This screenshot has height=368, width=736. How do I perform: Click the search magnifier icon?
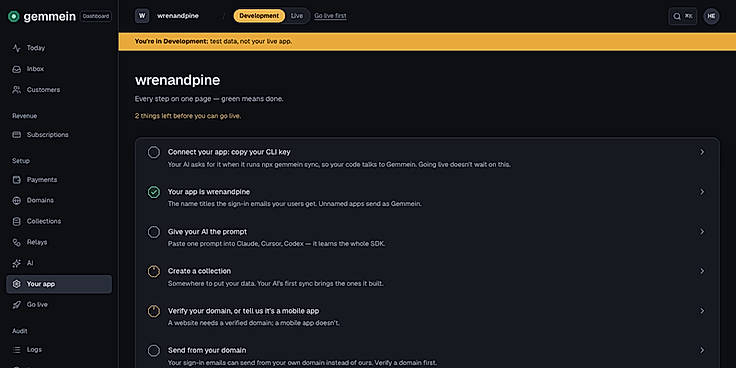pyautogui.click(x=676, y=16)
